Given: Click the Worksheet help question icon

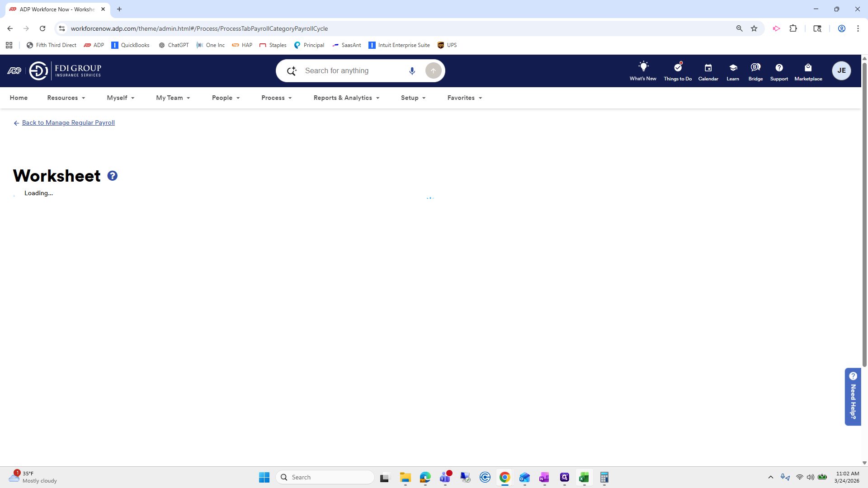Looking at the screenshot, I should (x=113, y=176).
